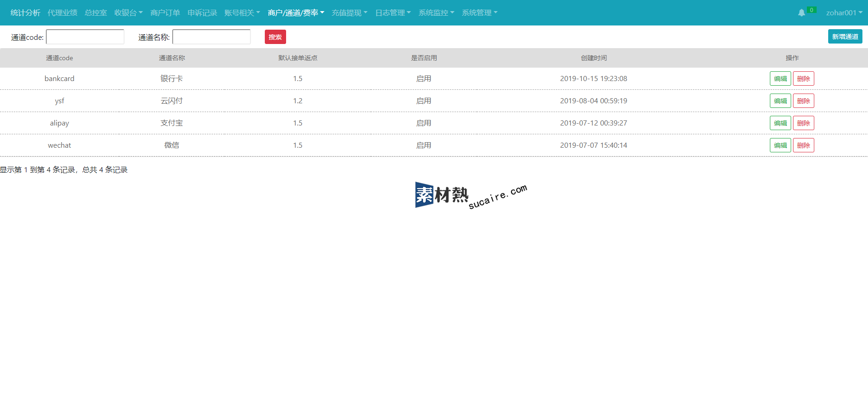Expand the 系统管理 dropdown
868x408 pixels.
coord(480,13)
